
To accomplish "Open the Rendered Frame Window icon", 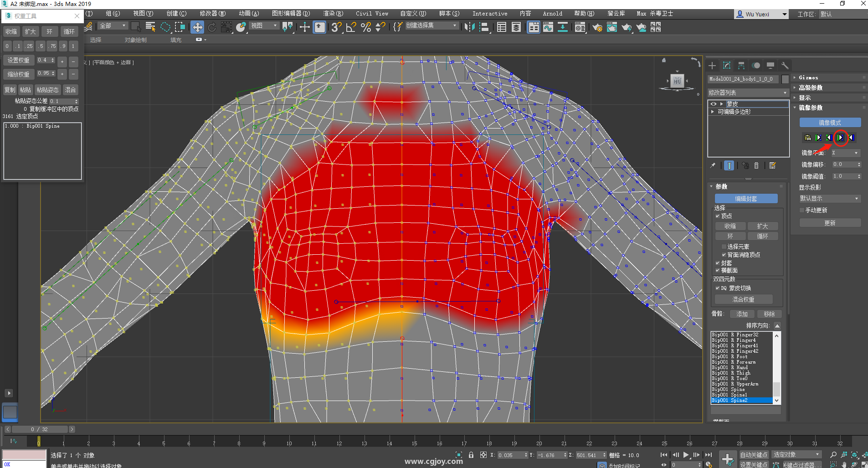I will click(x=611, y=27).
